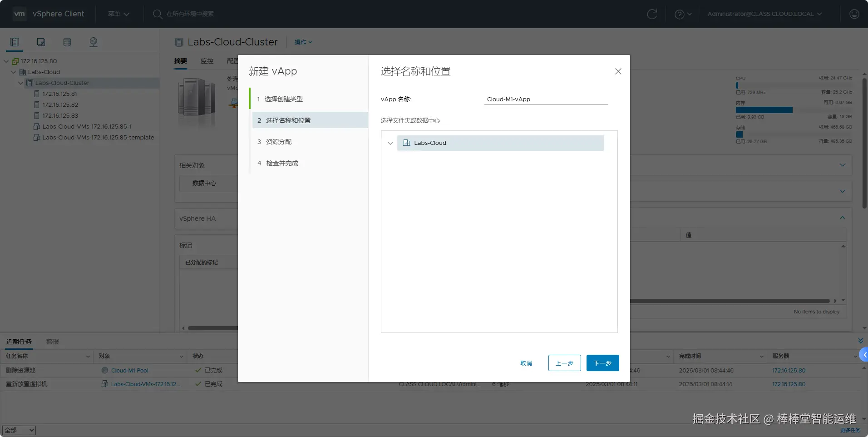Collapse the recent tasks panel with double chevron
The height and width of the screenshot is (437, 868).
(860, 341)
